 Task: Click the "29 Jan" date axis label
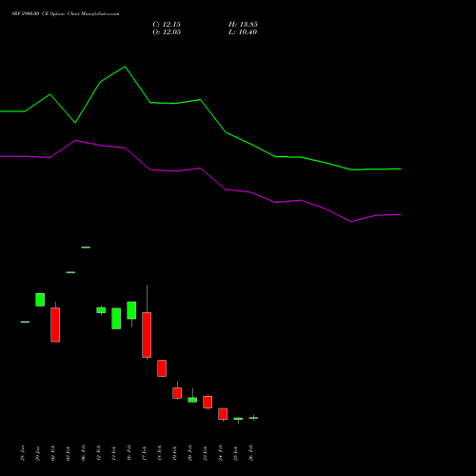[x=38, y=453]
